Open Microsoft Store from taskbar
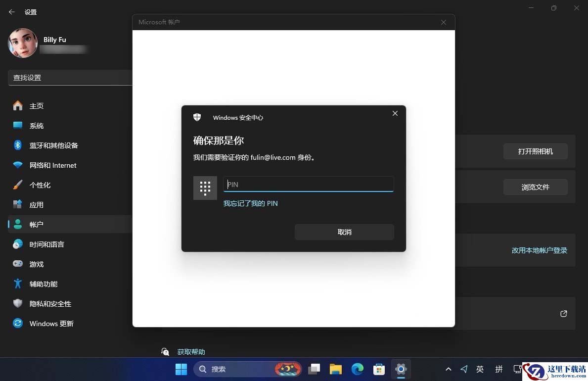Viewport: 588px width, 381px height. (379, 369)
